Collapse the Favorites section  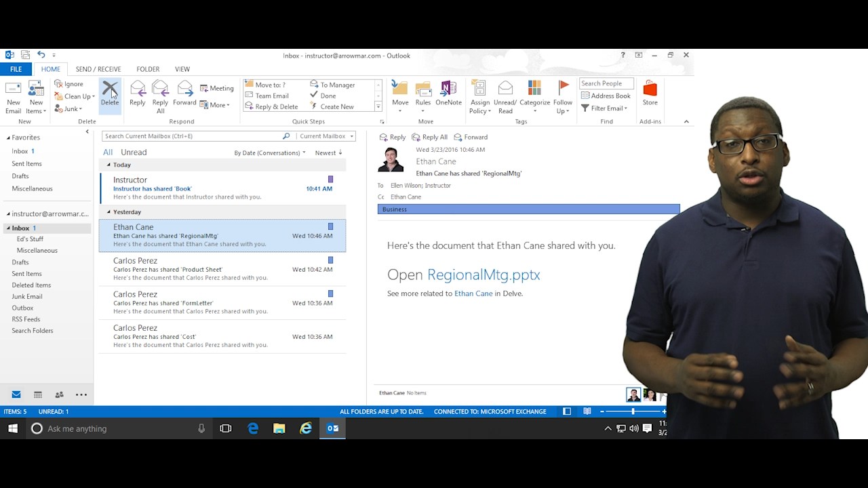point(8,138)
